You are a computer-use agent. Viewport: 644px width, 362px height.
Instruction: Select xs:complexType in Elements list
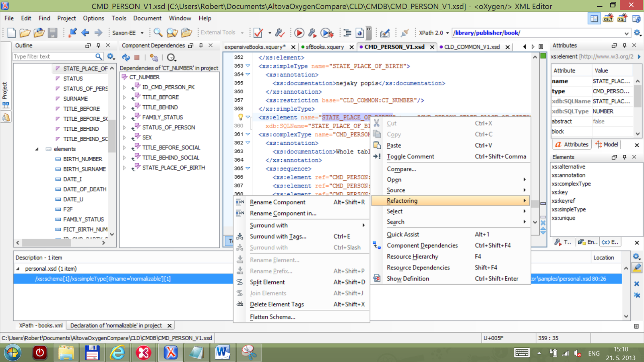pos(571,183)
